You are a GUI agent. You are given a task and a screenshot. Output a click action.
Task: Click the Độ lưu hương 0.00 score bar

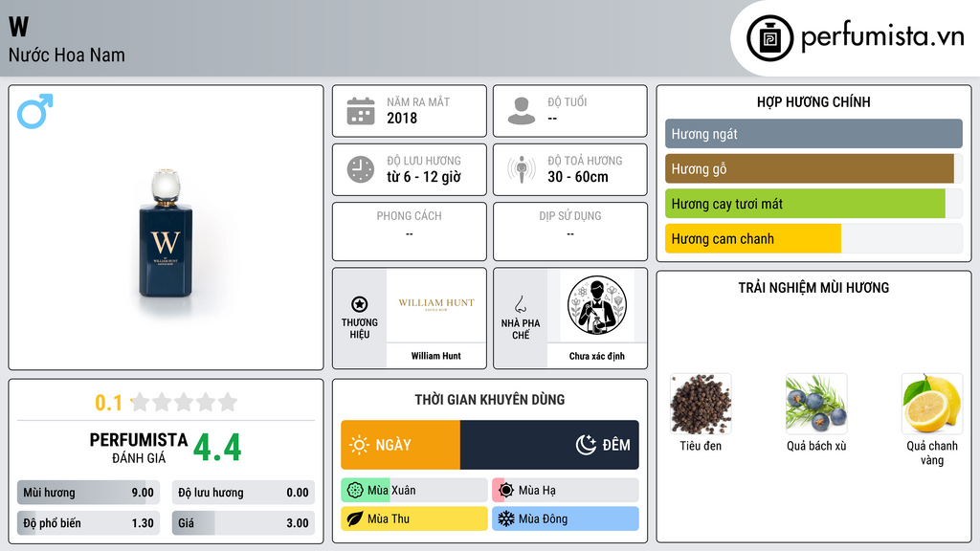[x=243, y=493]
